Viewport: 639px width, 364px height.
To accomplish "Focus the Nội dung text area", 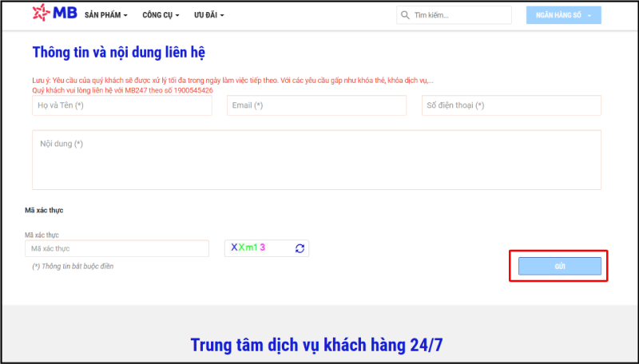I will [316, 160].
